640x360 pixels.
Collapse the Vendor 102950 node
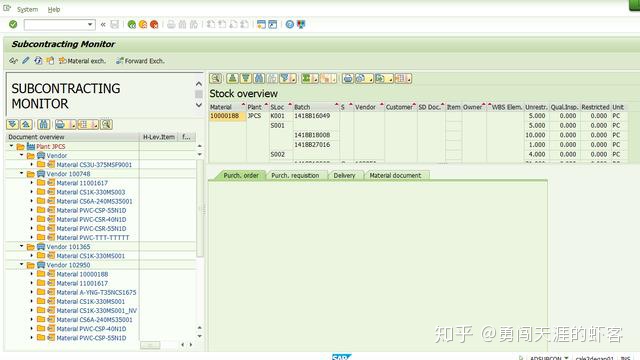click(22, 265)
